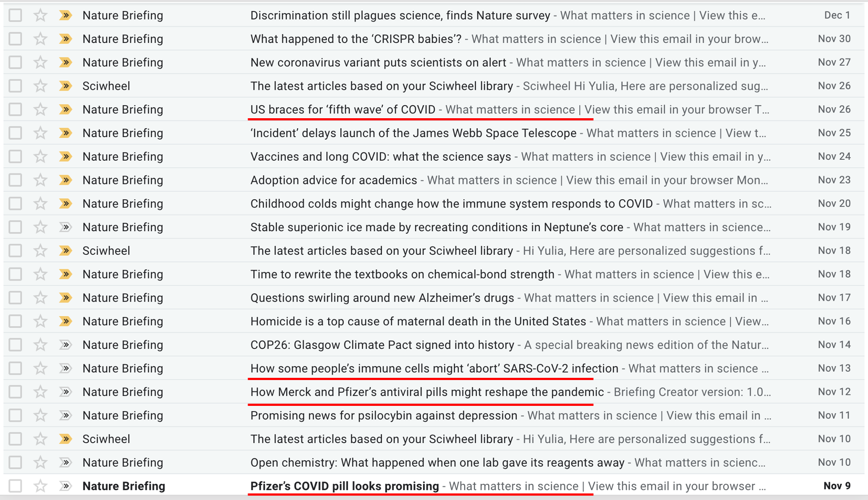
Task: Toggle importance marker on superionic ice email
Action: [66, 227]
